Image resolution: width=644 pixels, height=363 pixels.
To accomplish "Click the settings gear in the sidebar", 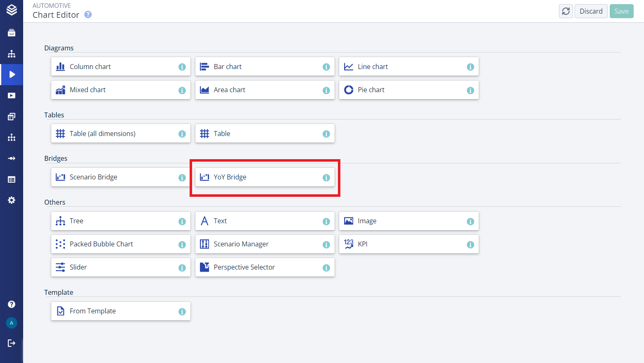I will (x=12, y=200).
